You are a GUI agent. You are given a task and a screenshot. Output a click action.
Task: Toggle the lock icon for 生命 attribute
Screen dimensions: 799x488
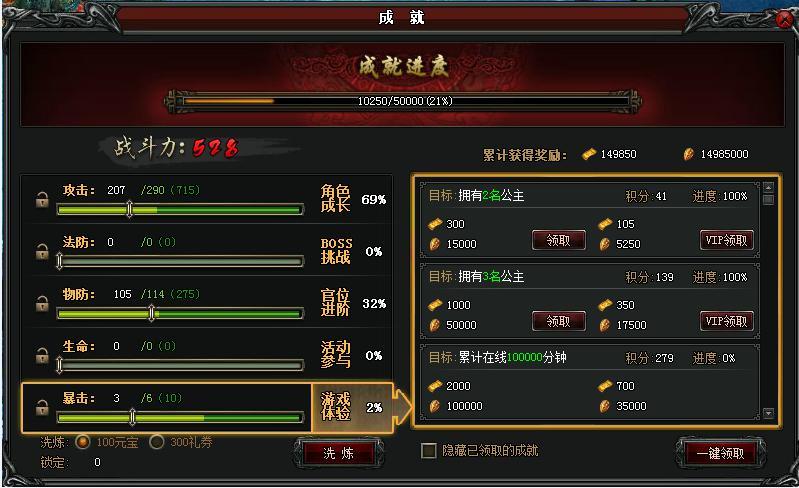tap(42, 356)
